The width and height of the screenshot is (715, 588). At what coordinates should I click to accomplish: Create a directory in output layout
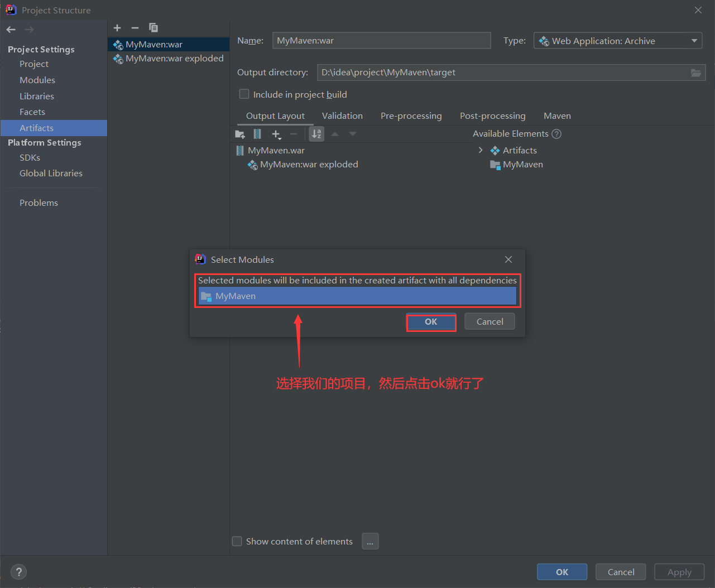tap(240, 134)
